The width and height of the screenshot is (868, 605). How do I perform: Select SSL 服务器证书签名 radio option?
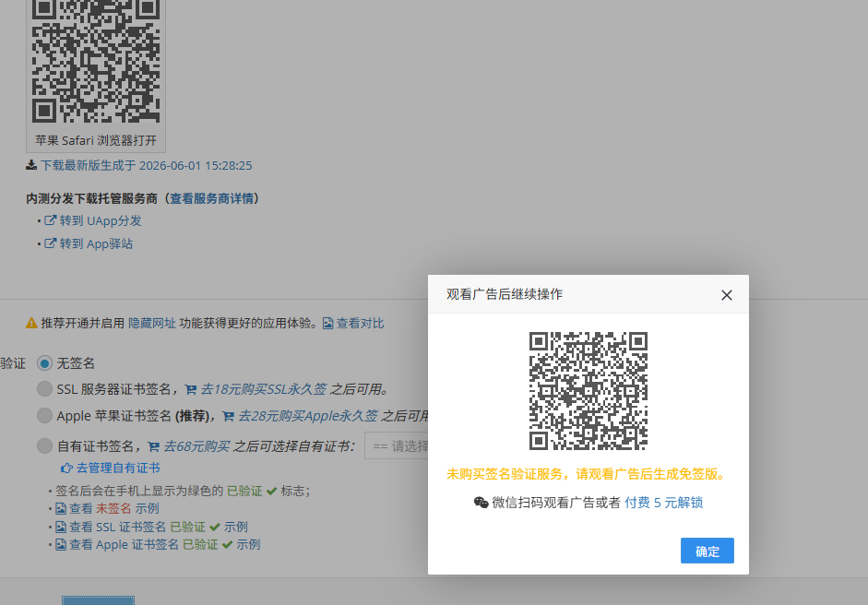[44, 388]
